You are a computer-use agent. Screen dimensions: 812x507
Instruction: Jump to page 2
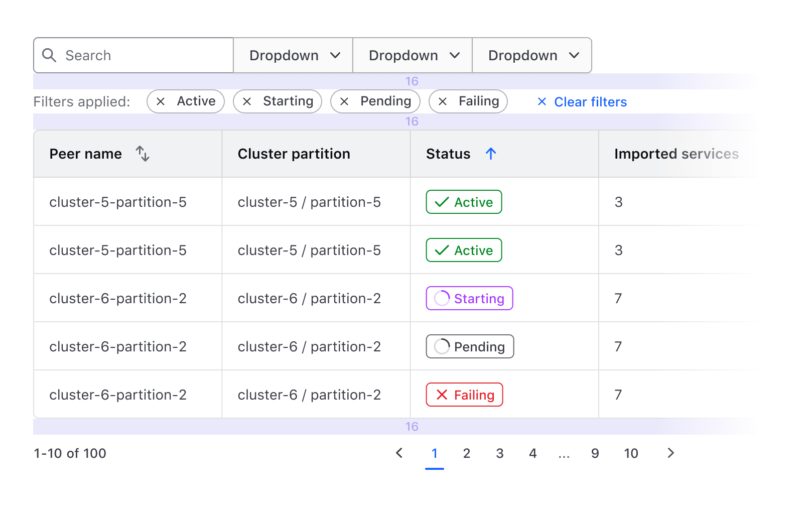point(467,454)
